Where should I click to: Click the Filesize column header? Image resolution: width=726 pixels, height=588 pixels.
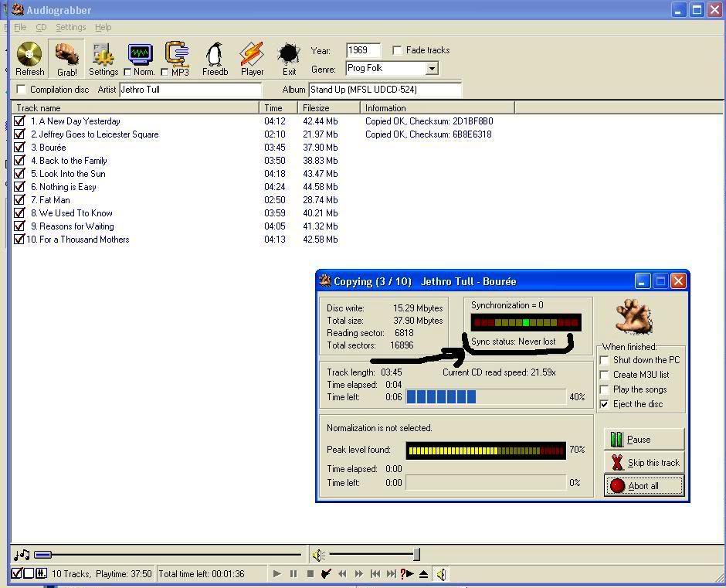(329, 108)
